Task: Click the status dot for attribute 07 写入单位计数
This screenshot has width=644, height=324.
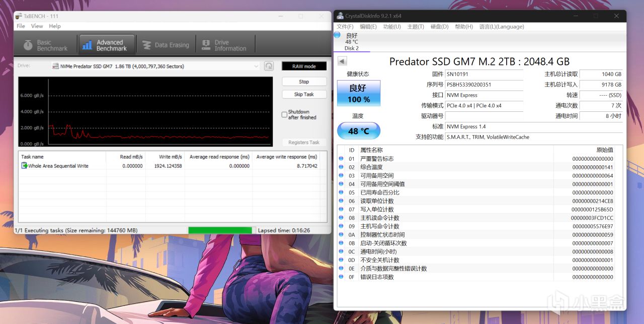Action: pyautogui.click(x=341, y=209)
